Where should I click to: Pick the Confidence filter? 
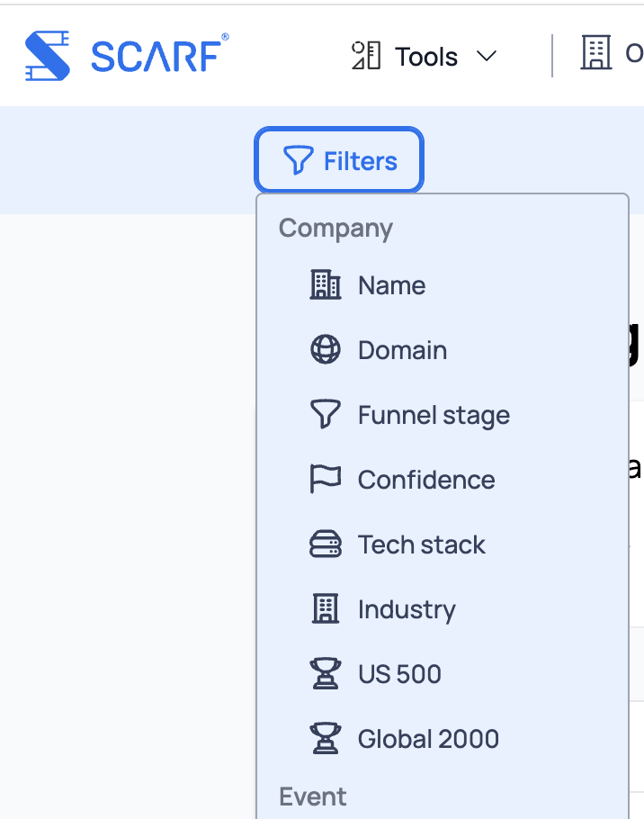pos(426,480)
